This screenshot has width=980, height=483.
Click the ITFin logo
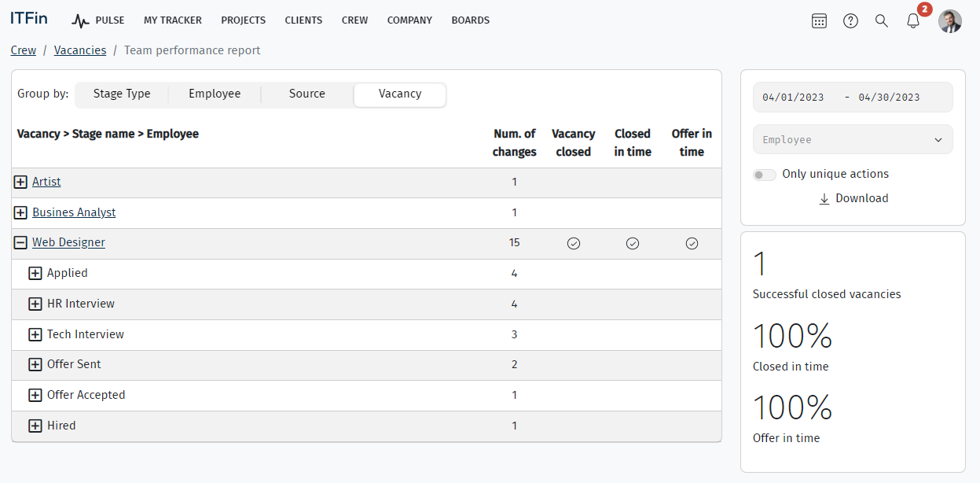tap(29, 19)
